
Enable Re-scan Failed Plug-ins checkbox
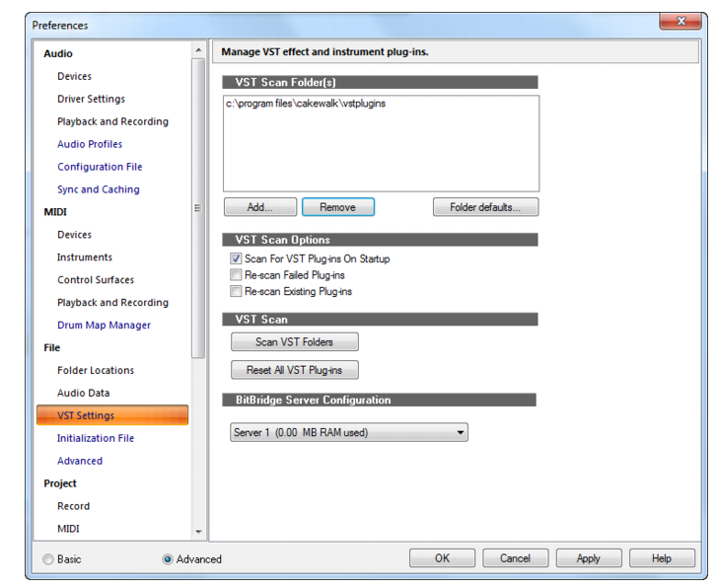click(236, 274)
